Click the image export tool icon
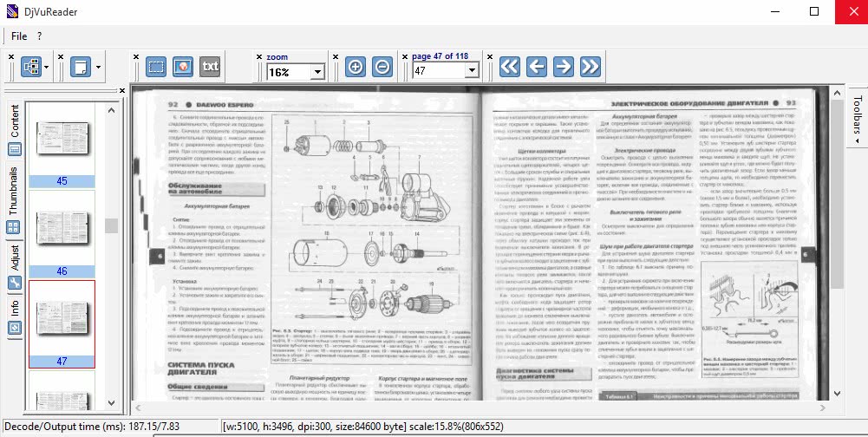 (x=182, y=67)
